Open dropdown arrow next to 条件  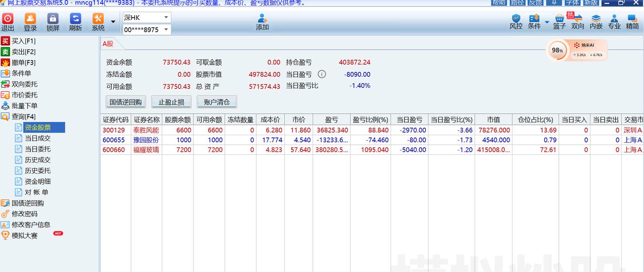pos(547,22)
